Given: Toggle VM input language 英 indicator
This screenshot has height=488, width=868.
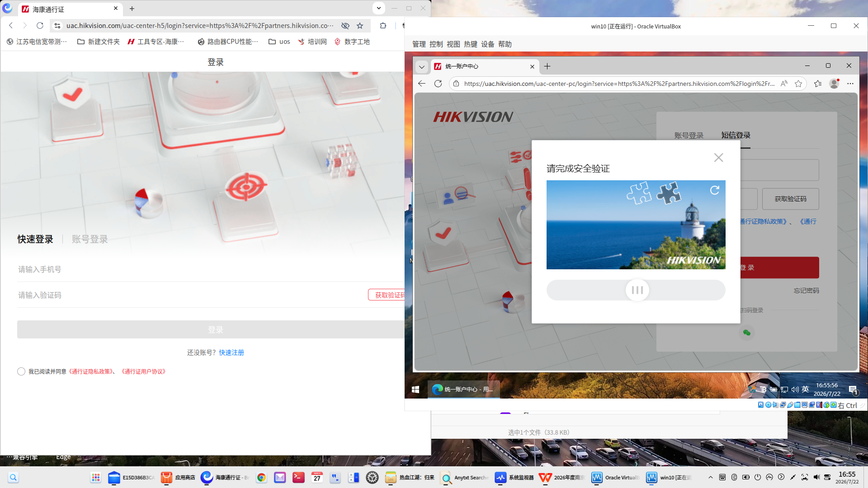Looking at the screenshot, I should click(805, 389).
